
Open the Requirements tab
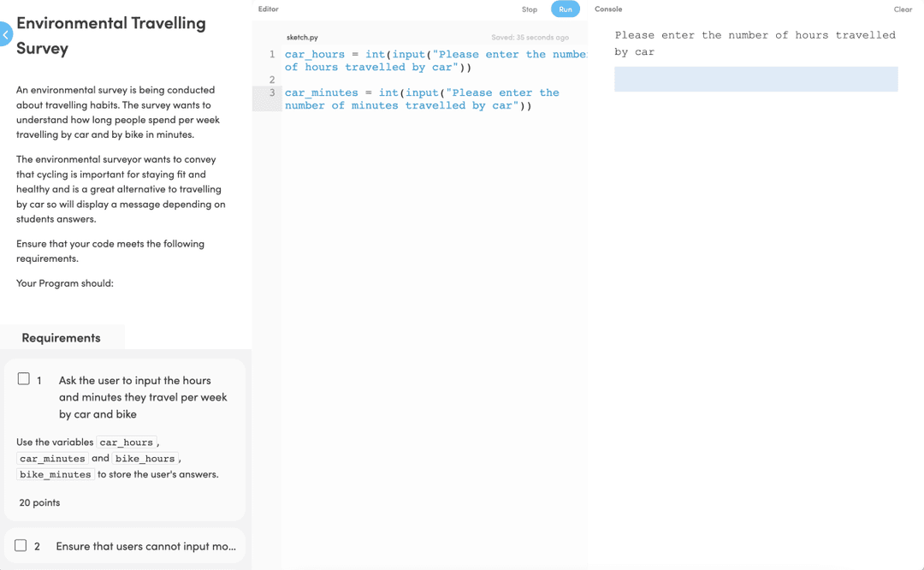(x=62, y=337)
